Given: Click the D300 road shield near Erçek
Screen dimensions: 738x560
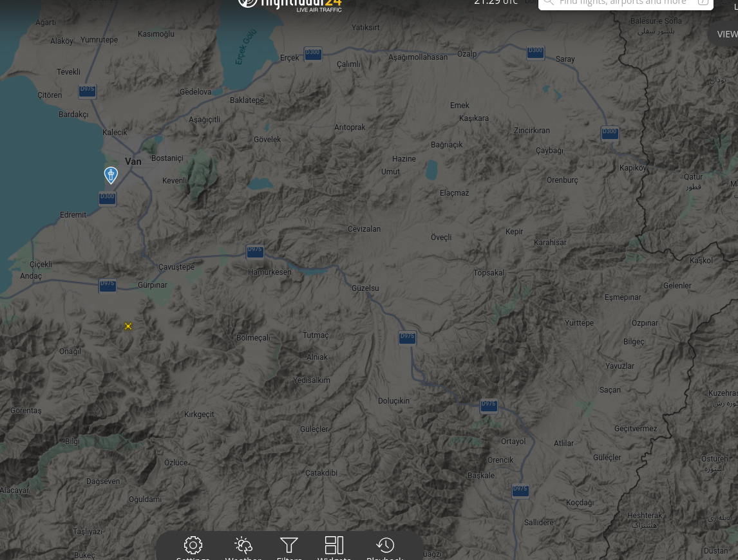Looking at the screenshot, I should click(x=313, y=53).
